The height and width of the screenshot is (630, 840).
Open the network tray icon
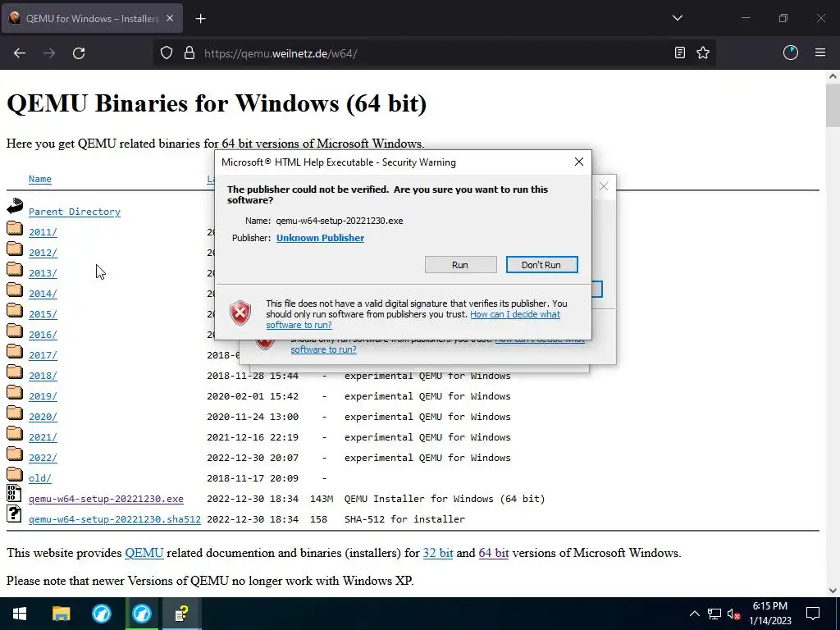point(714,614)
